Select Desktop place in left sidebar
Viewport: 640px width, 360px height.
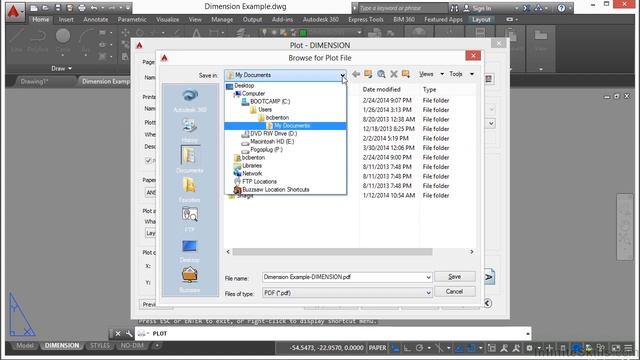point(190,250)
